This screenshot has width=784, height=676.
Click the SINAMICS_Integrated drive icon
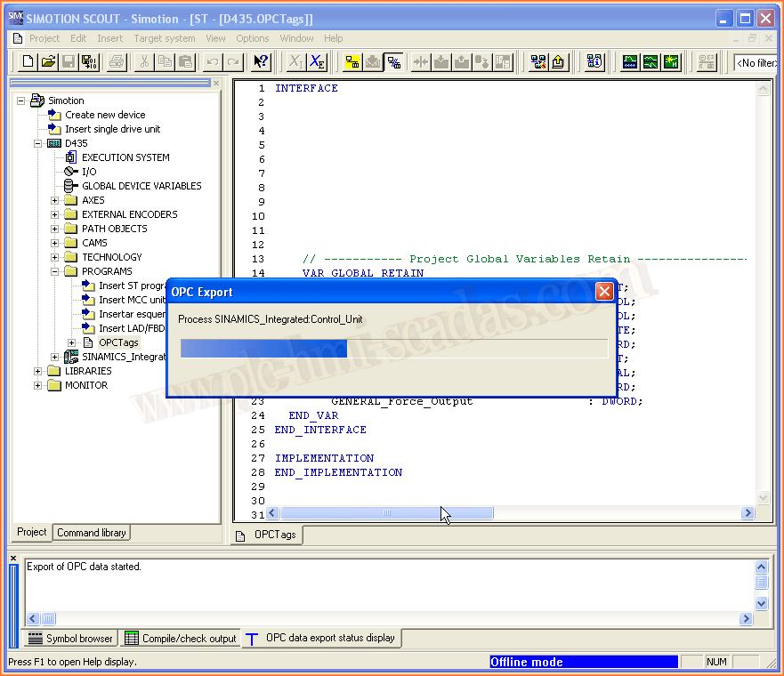coord(71,357)
